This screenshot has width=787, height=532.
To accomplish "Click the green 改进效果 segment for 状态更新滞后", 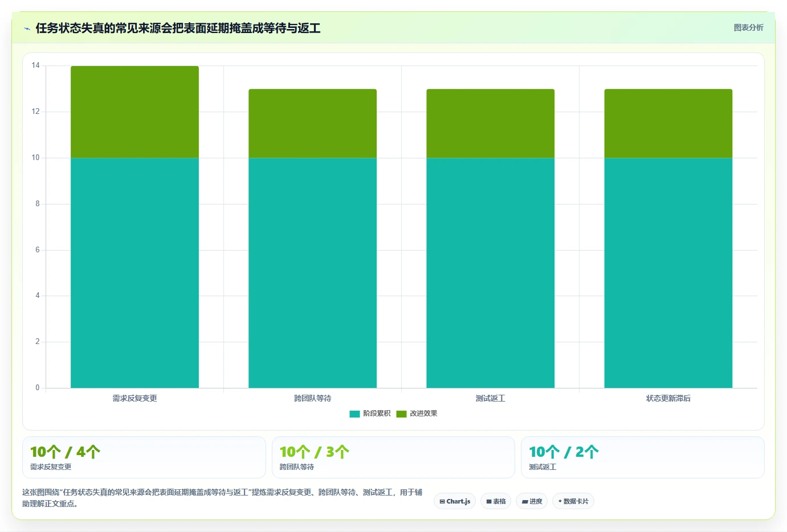I will pyautogui.click(x=668, y=123).
